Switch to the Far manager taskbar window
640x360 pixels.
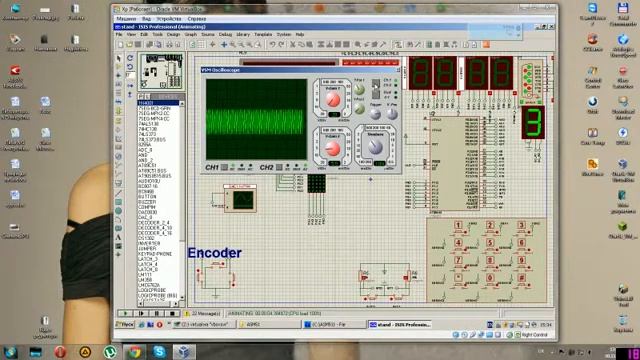(334, 324)
